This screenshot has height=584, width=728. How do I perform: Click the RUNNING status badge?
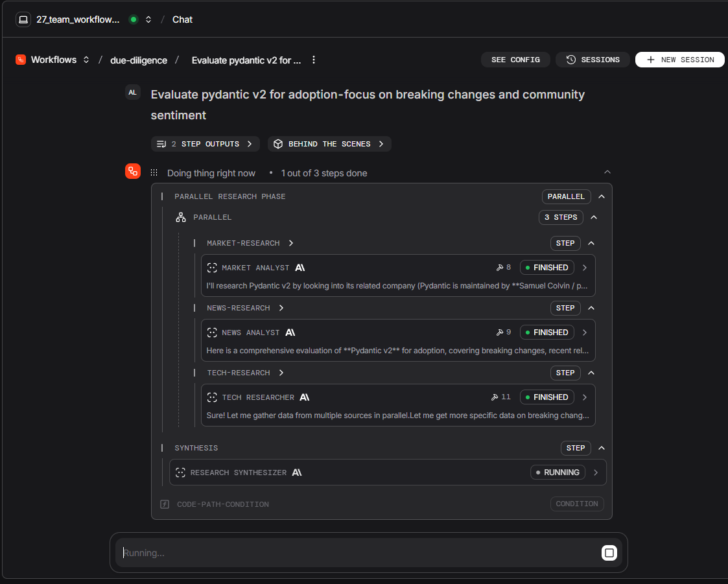[x=558, y=473]
